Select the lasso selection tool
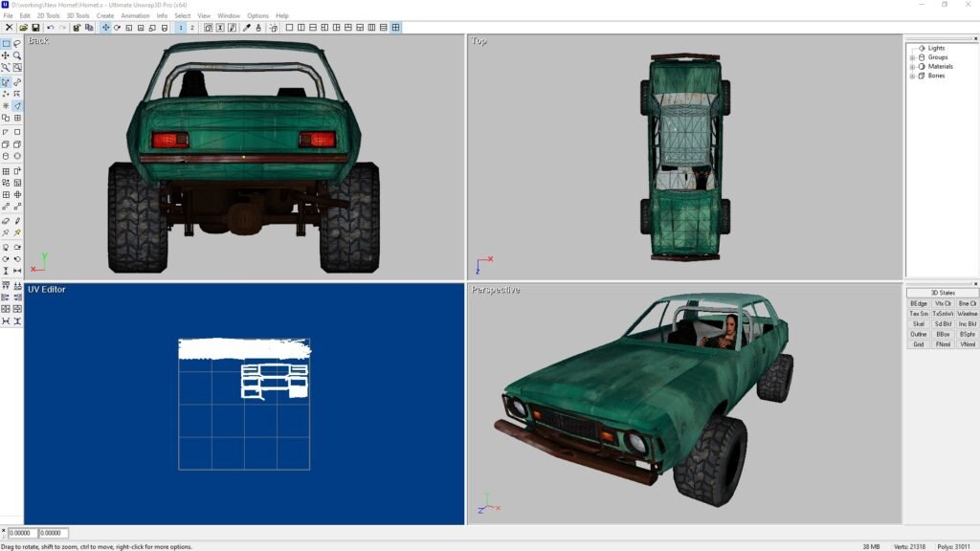 pyautogui.click(x=17, y=43)
